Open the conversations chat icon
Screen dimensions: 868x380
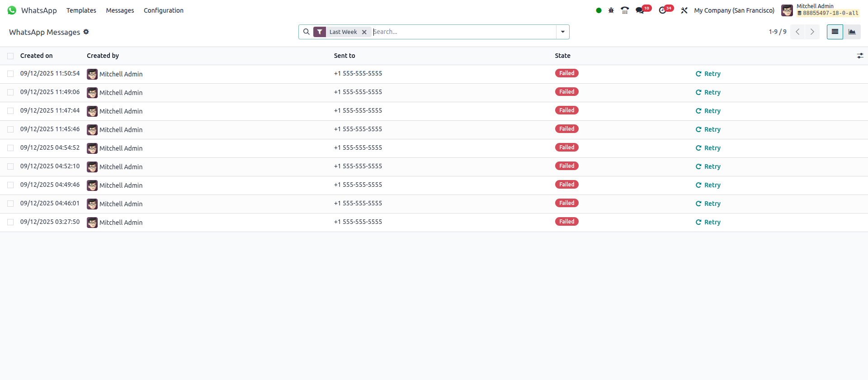640,10
